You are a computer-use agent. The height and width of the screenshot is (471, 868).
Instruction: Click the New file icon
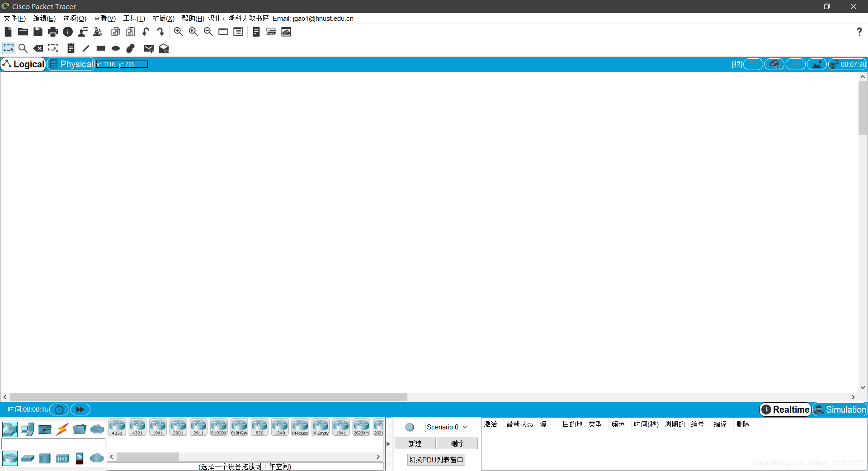tap(8, 32)
